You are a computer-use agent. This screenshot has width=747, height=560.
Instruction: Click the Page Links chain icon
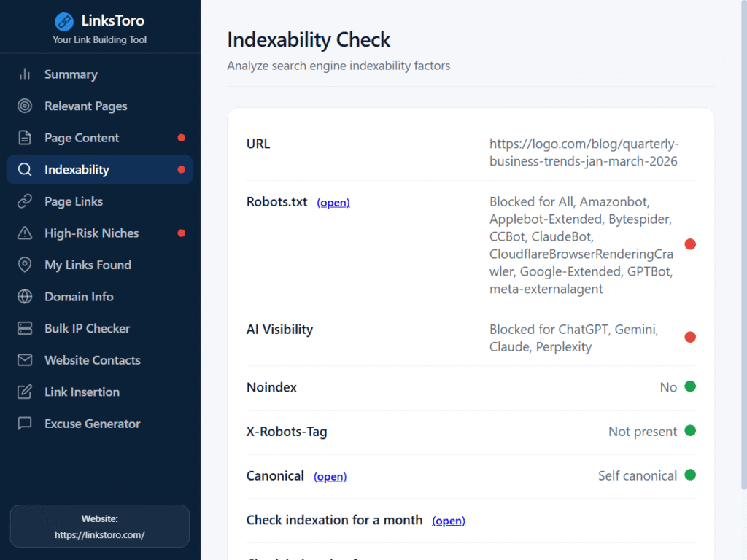[25, 201]
